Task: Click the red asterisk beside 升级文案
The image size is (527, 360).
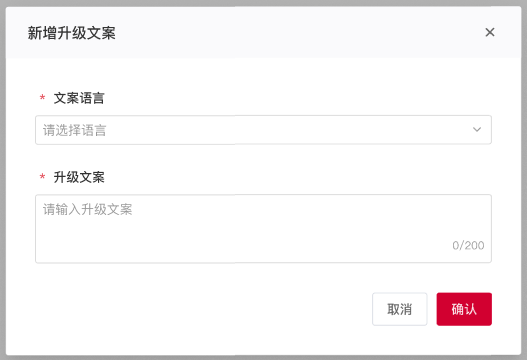Action: pos(42,177)
